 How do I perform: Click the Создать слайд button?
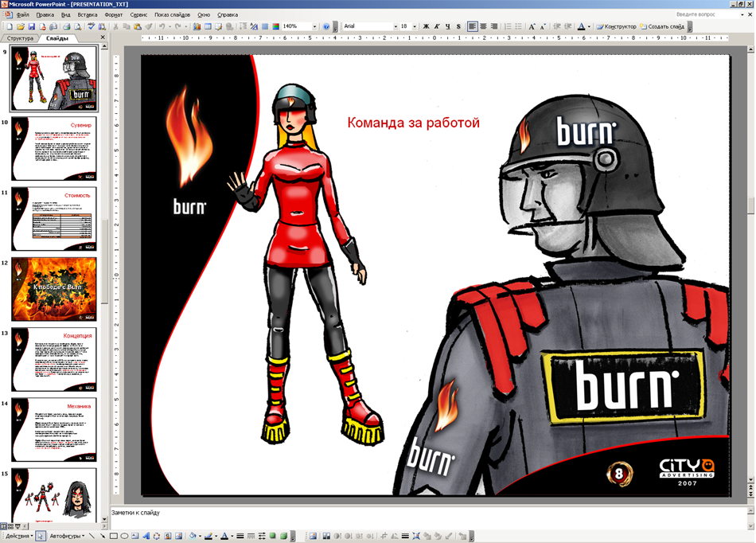[661, 26]
